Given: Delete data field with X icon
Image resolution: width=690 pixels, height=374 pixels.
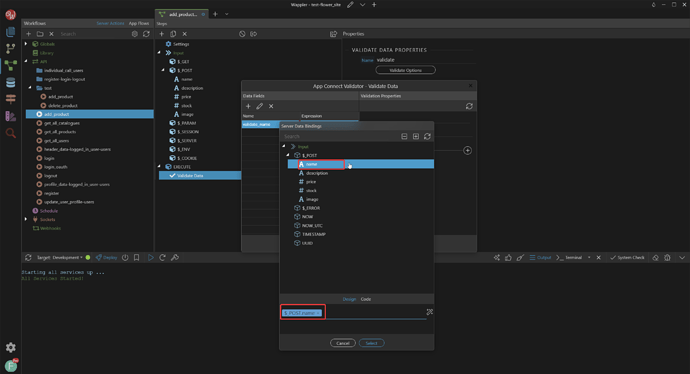Looking at the screenshot, I should pyautogui.click(x=271, y=106).
